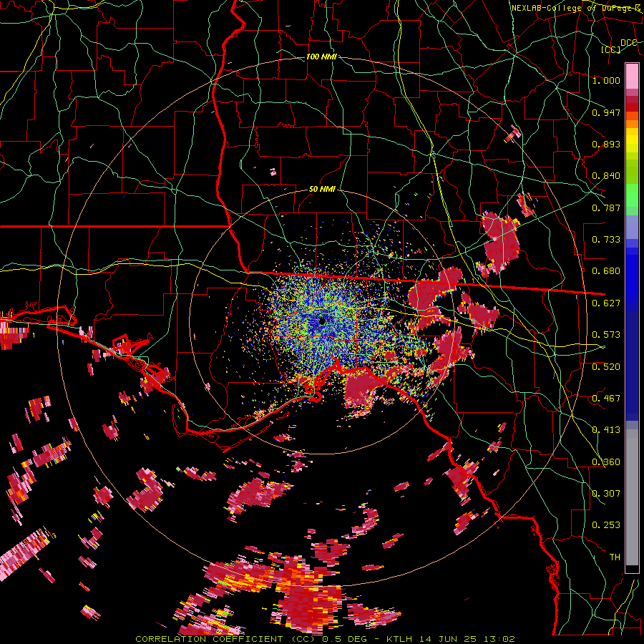Click the DCC [CC] product label

pyautogui.click(x=620, y=46)
